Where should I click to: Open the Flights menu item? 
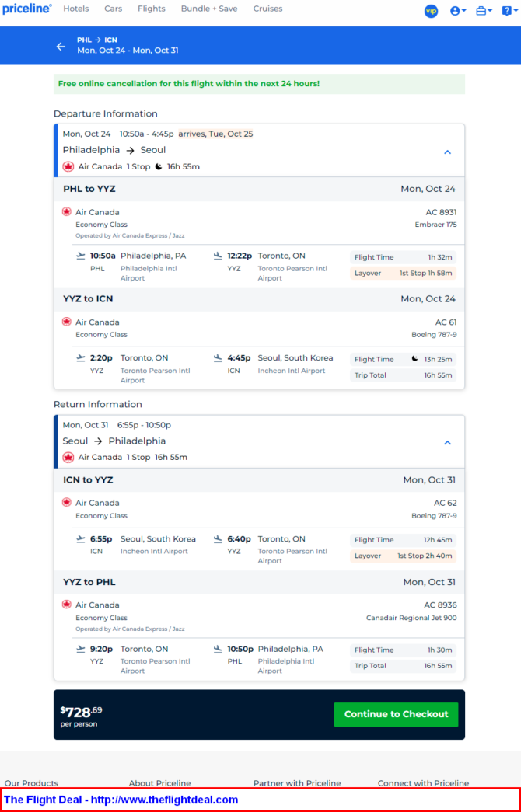[x=152, y=9]
